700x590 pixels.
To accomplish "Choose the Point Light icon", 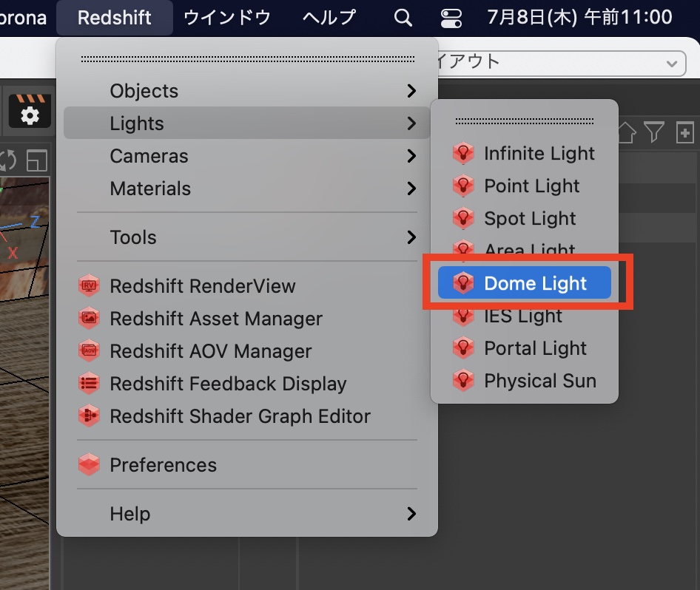I will point(463,186).
